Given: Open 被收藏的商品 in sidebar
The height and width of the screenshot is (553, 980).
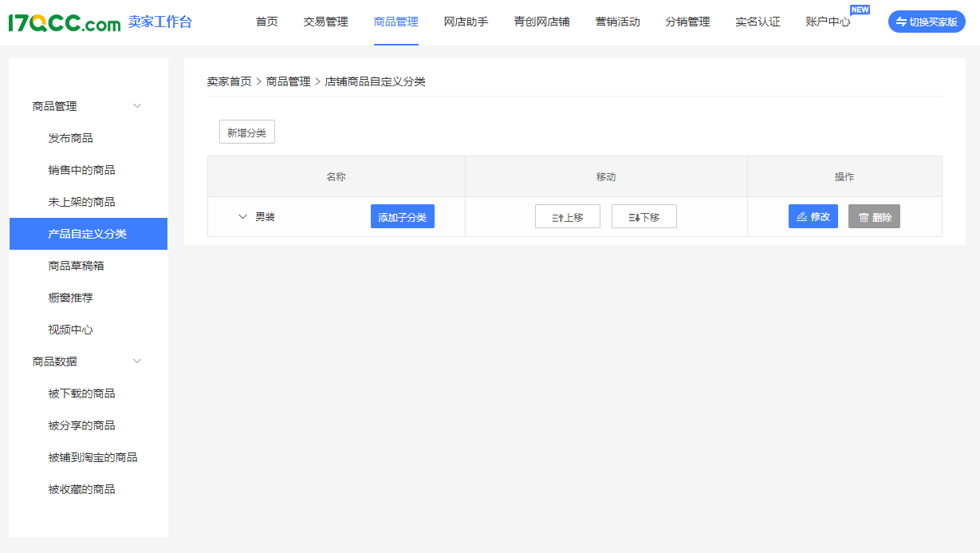Looking at the screenshot, I should coord(81,489).
